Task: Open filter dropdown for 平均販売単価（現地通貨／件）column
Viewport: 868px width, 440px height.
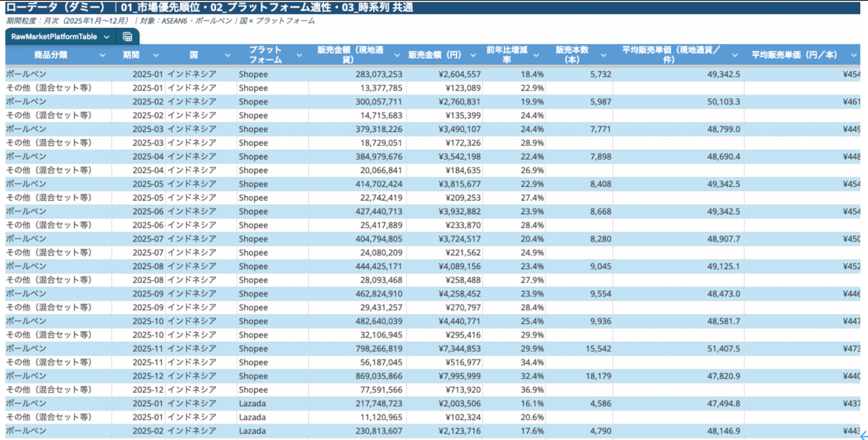Action: pyautogui.click(x=735, y=55)
